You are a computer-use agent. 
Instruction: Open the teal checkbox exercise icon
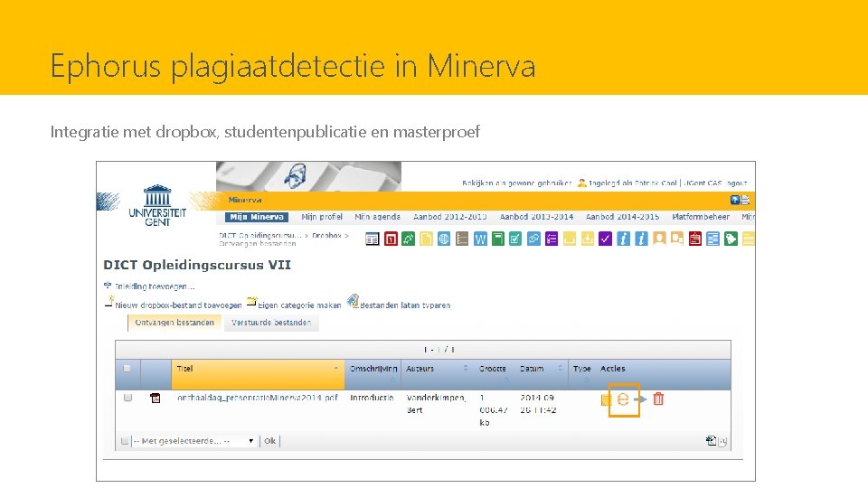pyautogui.click(x=515, y=239)
